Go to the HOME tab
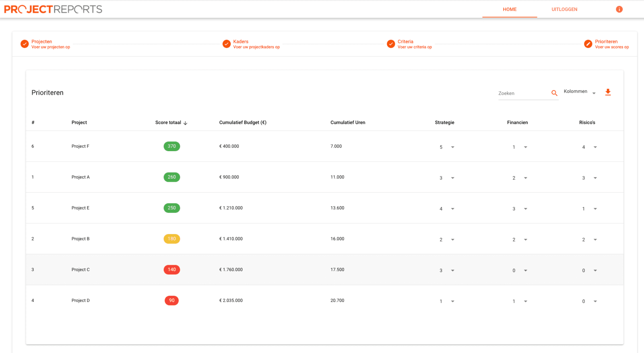Viewport: 644px width, 353px height. coord(510,9)
